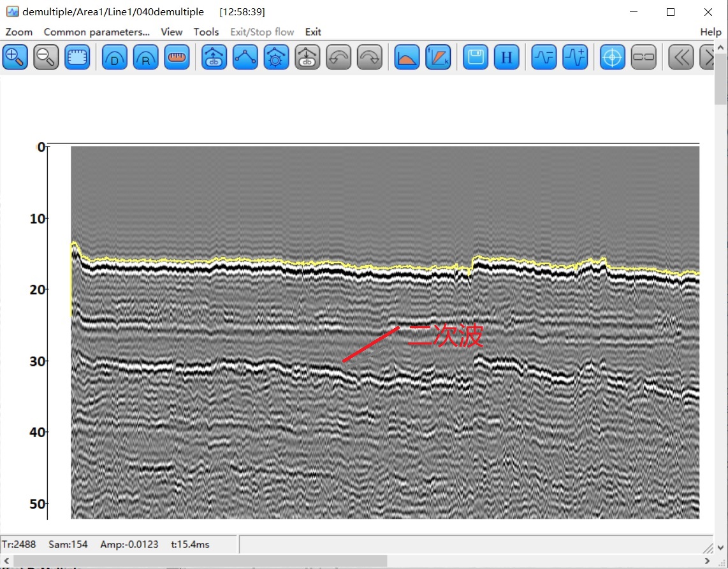Click the Sam:154 status bar value

68,544
